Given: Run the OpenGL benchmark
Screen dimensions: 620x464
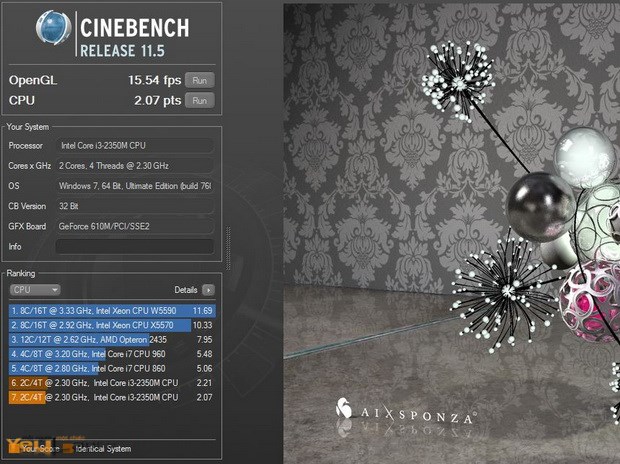Looking at the screenshot, I should click(199, 80).
